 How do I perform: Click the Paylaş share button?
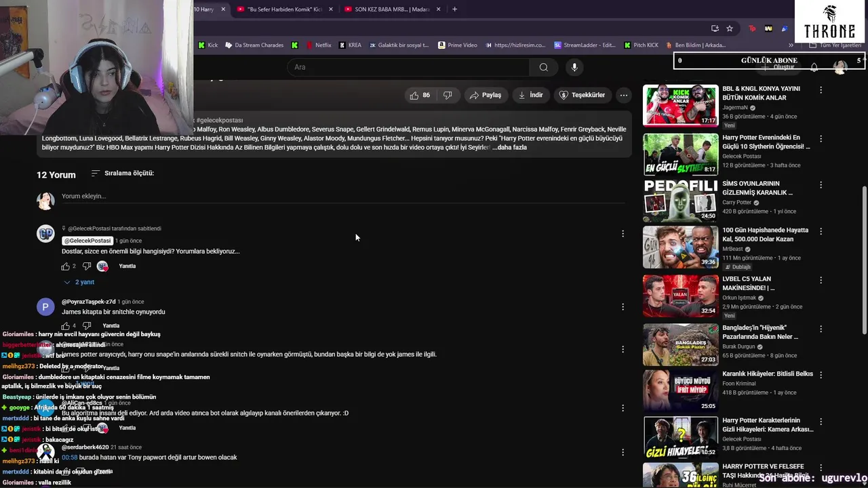pyautogui.click(x=486, y=95)
